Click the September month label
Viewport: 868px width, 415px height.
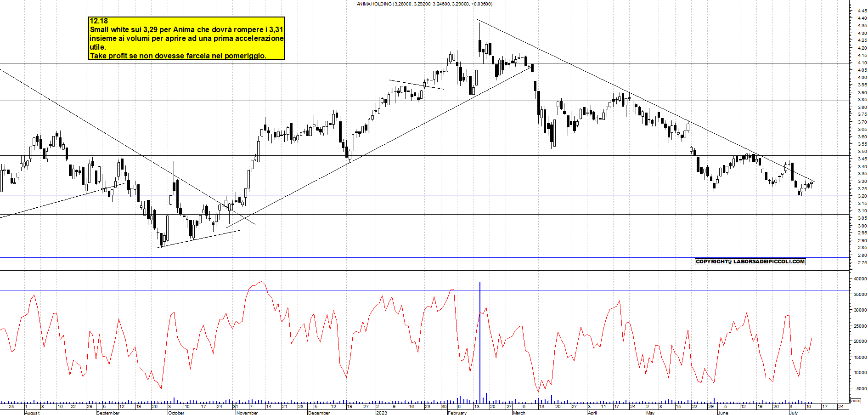coord(108,413)
